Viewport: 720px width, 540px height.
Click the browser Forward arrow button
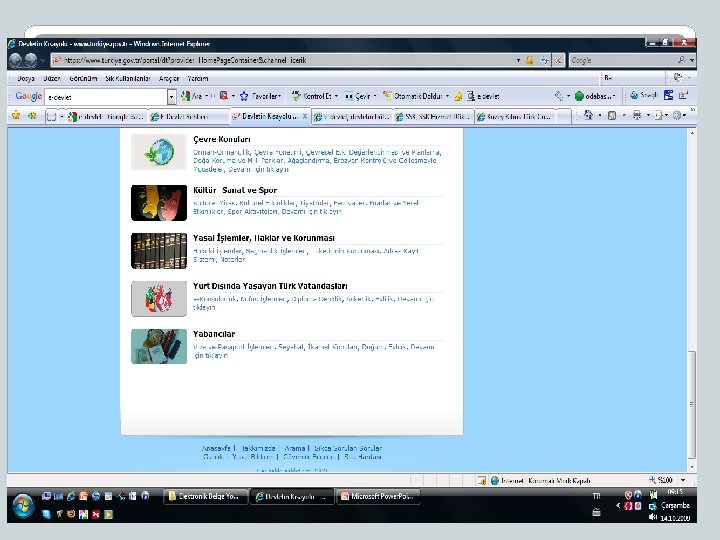pos(31,60)
